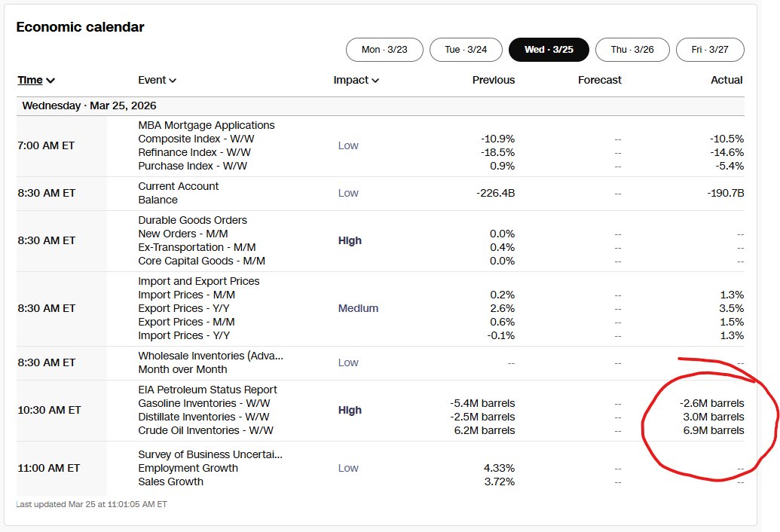Screen dimensions: 780x532
Task: Open the Durable Goods Orders event
Action: 192,220
